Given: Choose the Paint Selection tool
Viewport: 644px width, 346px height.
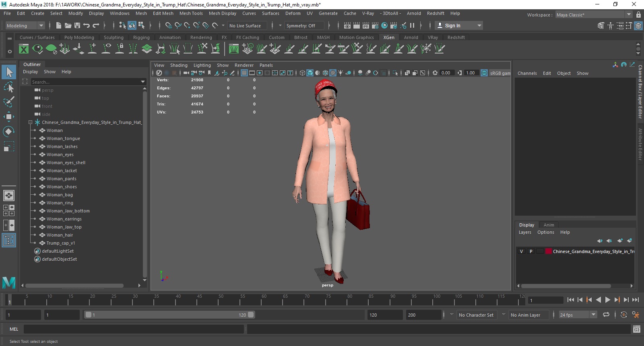Looking at the screenshot, I should tap(9, 102).
